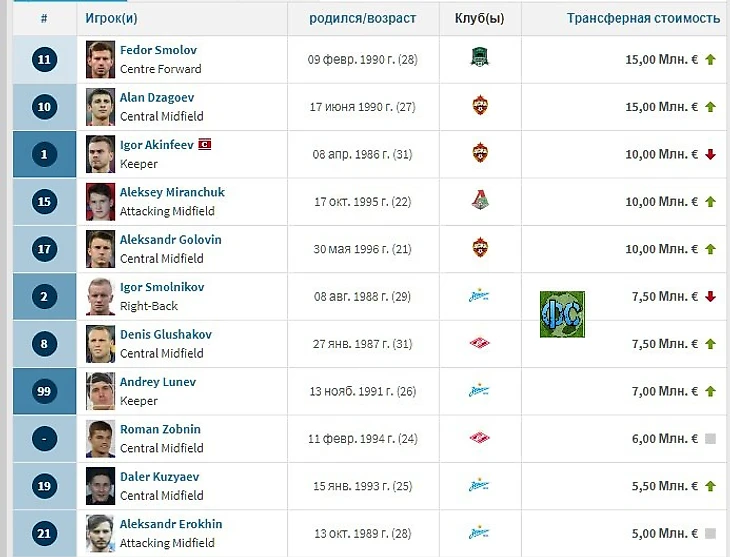Click Lokomotiv club crest for Aleksey Miranchuk
Viewport: 730px width, 557px height.
coord(480,201)
